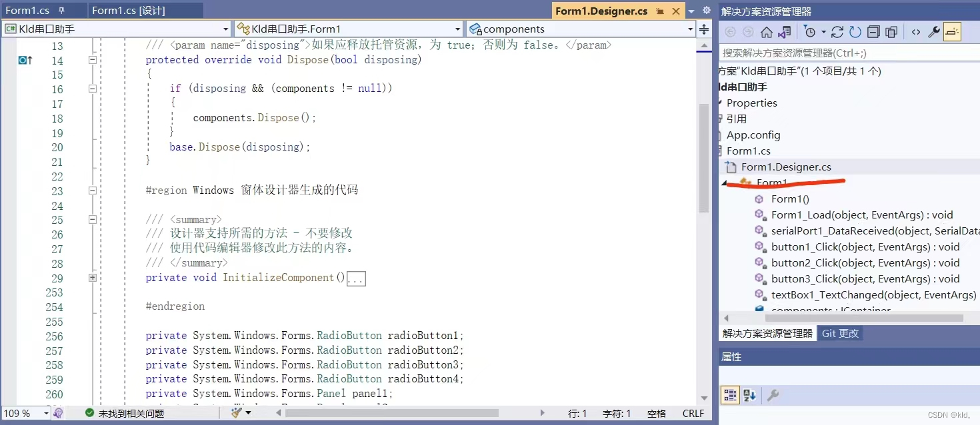The width and height of the screenshot is (980, 425).
Task: Click the pending changes filter clock icon
Action: [809, 32]
